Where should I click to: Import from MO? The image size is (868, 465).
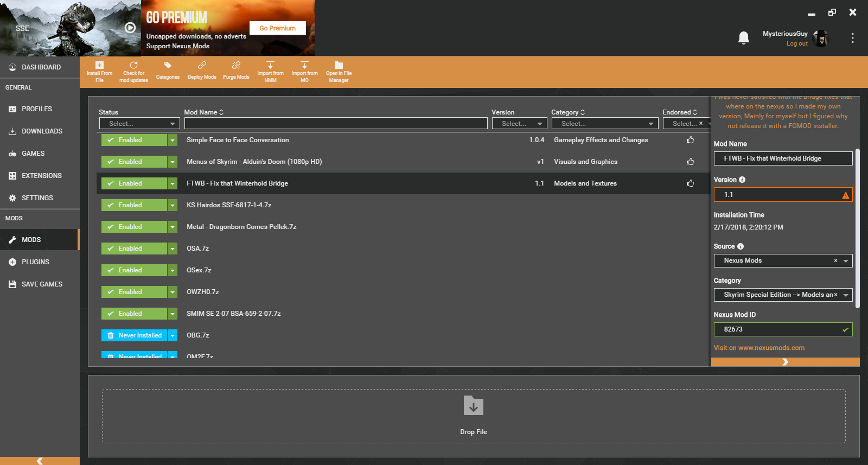click(x=304, y=72)
